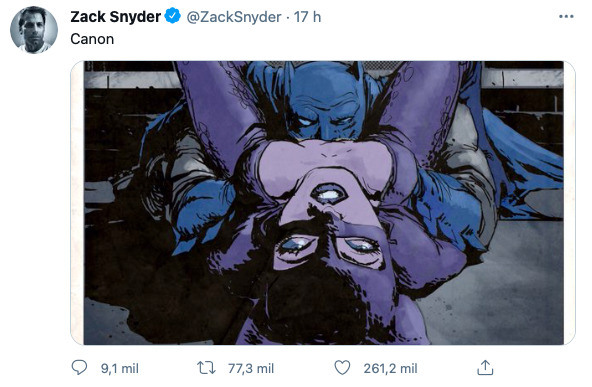Select the tweet text "Canon"
The width and height of the screenshot is (592, 387).
pos(92,39)
